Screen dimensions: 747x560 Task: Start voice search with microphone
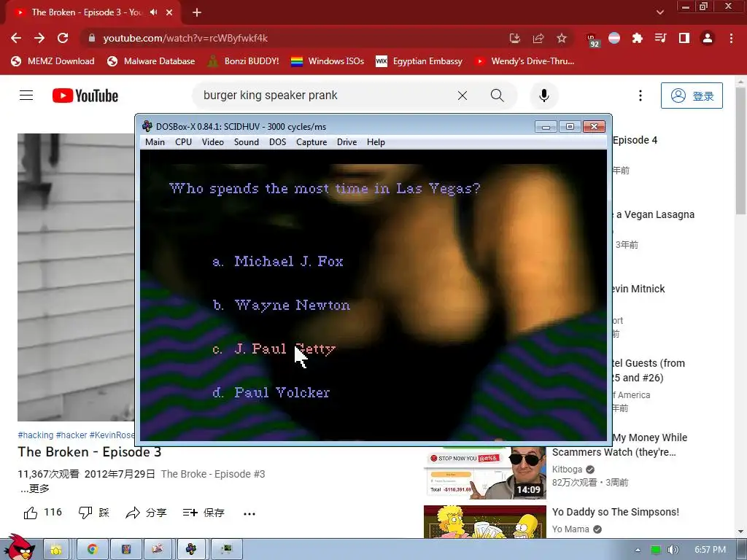tap(544, 96)
